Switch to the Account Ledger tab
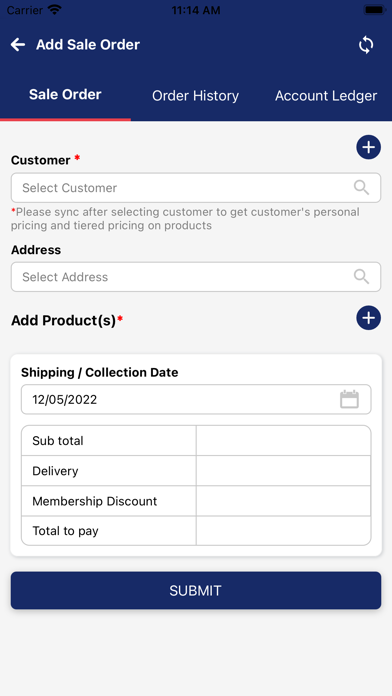Screen dimensions: 392x696 [x=326, y=96]
